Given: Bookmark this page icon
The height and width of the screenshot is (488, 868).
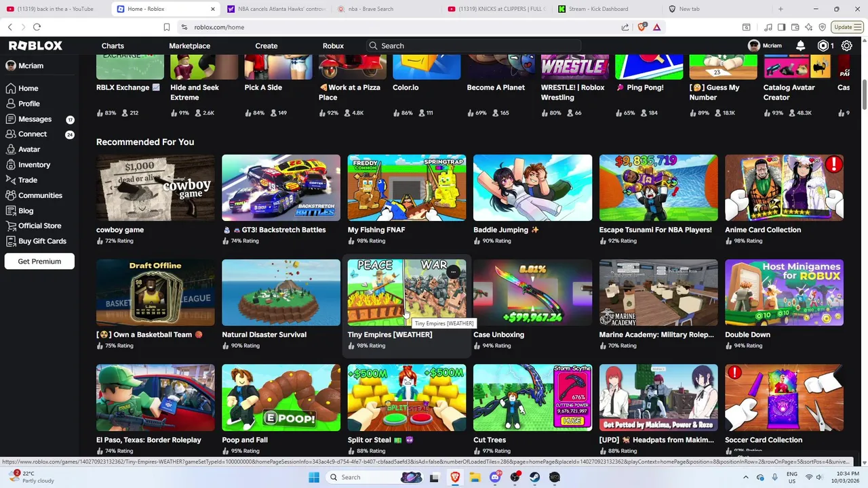Looking at the screenshot, I should [x=166, y=27].
